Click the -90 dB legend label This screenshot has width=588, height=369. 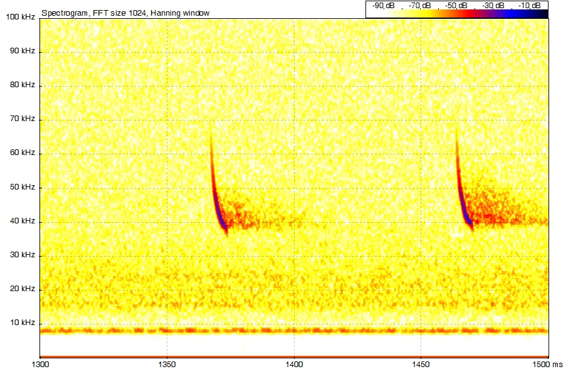coord(383,6)
